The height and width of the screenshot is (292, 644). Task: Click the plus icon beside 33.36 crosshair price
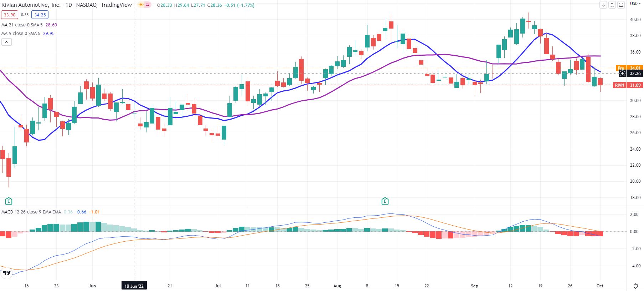(622, 74)
